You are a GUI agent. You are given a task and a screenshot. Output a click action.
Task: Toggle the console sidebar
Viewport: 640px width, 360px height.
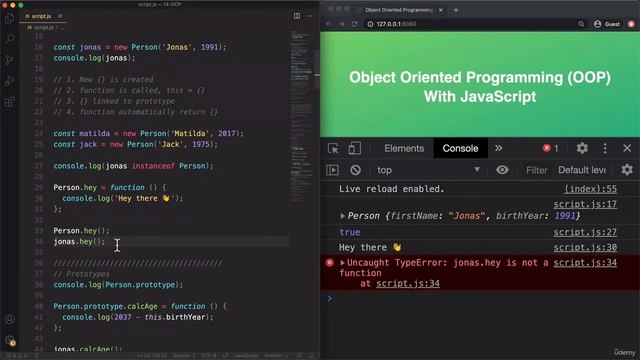(333, 170)
